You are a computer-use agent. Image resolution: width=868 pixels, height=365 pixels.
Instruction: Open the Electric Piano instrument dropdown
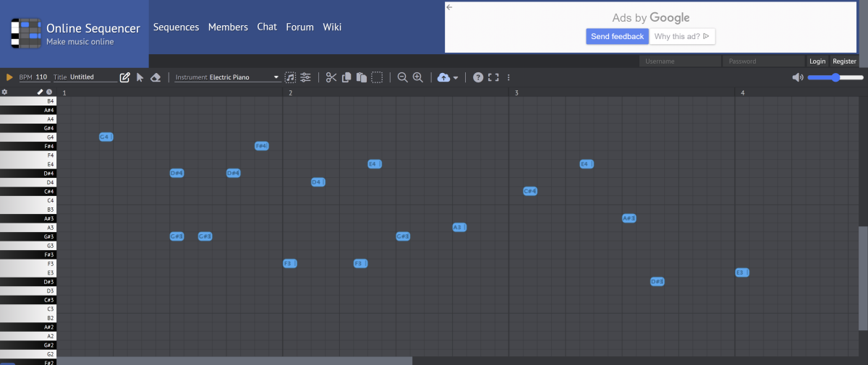click(227, 77)
